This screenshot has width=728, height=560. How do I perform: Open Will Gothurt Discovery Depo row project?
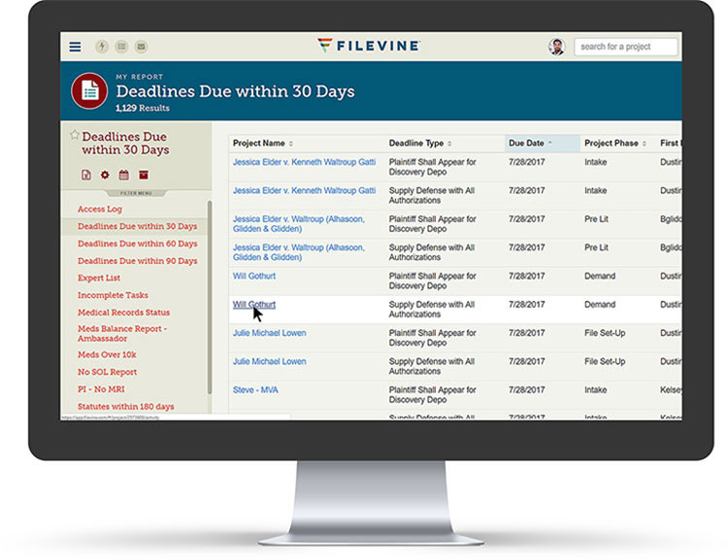tap(254, 276)
